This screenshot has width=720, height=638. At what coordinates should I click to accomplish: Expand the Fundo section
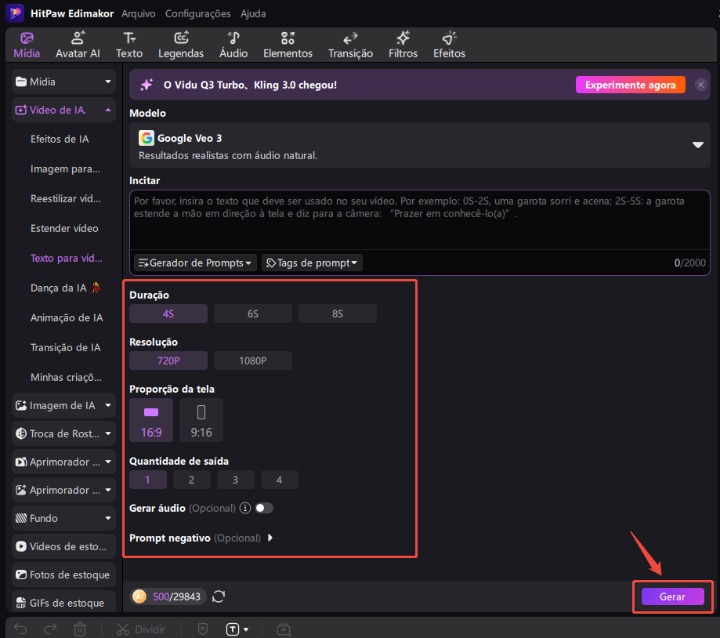point(63,518)
